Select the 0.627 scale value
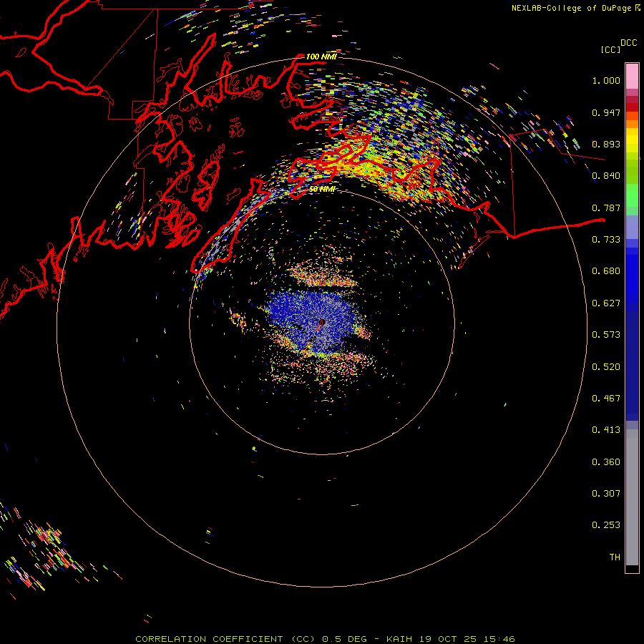 [606, 303]
